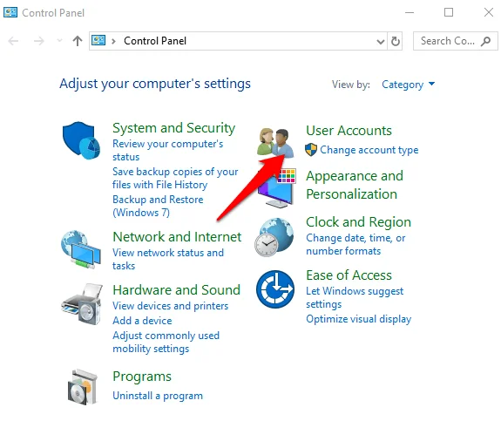The image size is (501, 448).
Task: Select Change account type
Action: click(x=369, y=150)
